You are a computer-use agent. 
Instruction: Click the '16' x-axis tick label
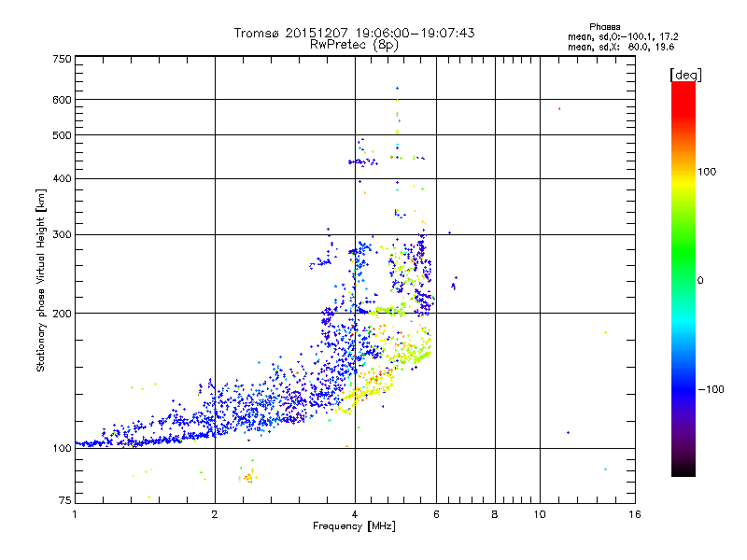pyautogui.click(x=635, y=514)
